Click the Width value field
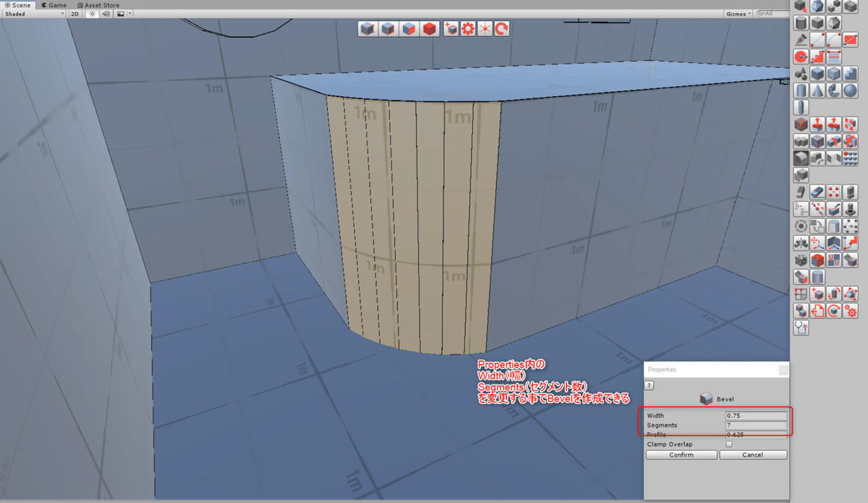This screenshot has height=503, width=868. [x=756, y=415]
